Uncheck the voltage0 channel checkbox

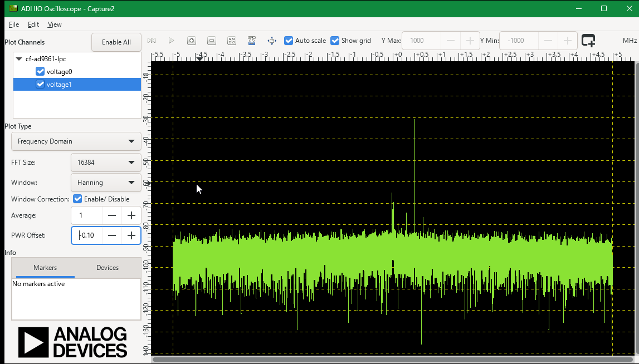(x=40, y=72)
